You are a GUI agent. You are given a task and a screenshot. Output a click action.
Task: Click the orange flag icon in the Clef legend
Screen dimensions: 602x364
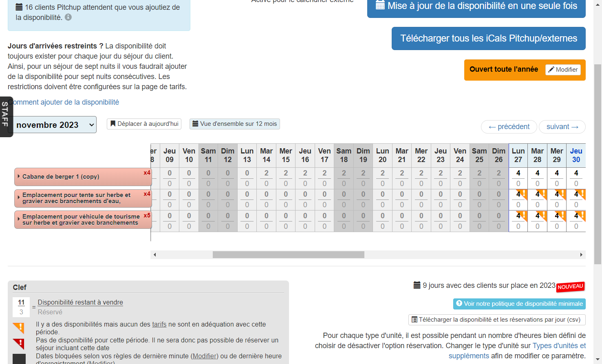[19, 328]
